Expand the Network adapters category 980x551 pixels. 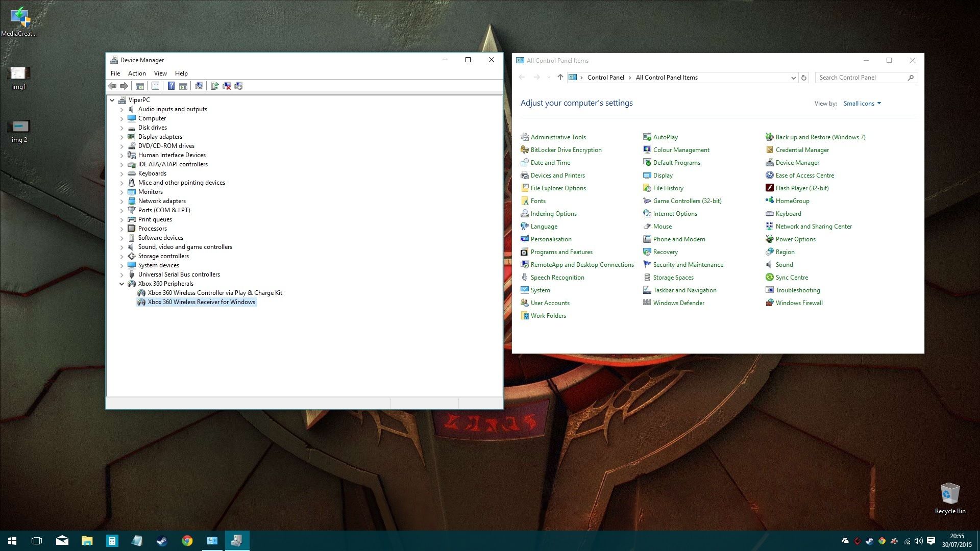click(122, 201)
